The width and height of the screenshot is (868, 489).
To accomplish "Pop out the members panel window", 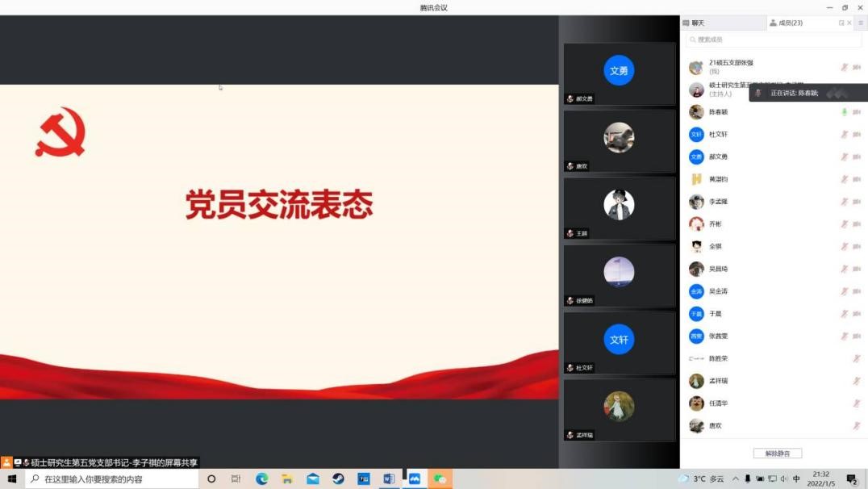I will pyautogui.click(x=841, y=23).
